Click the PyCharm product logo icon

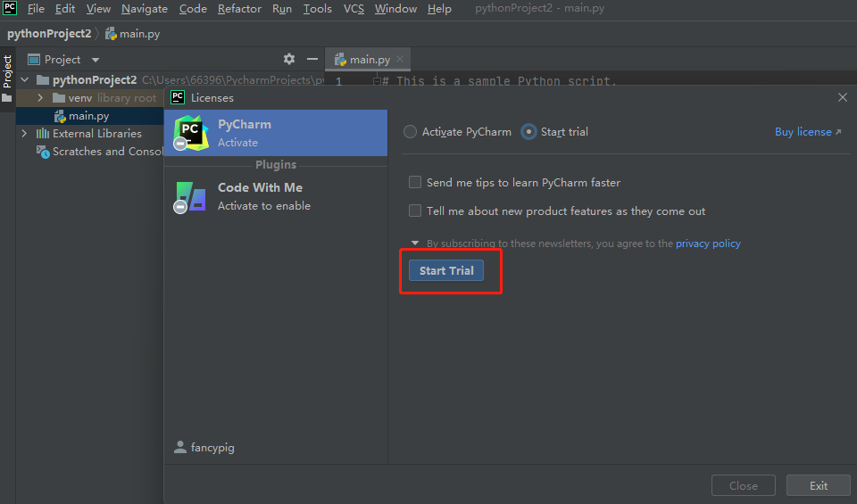(x=190, y=133)
